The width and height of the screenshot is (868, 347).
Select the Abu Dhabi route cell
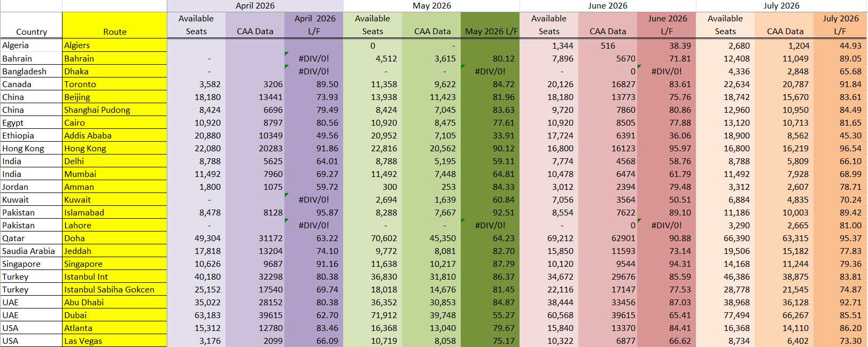(x=115, y=302)
